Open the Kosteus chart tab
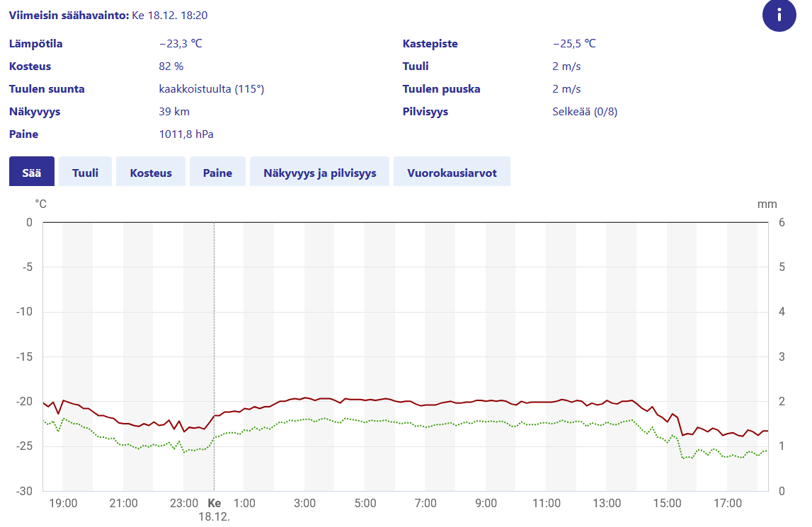 (151, 173)
